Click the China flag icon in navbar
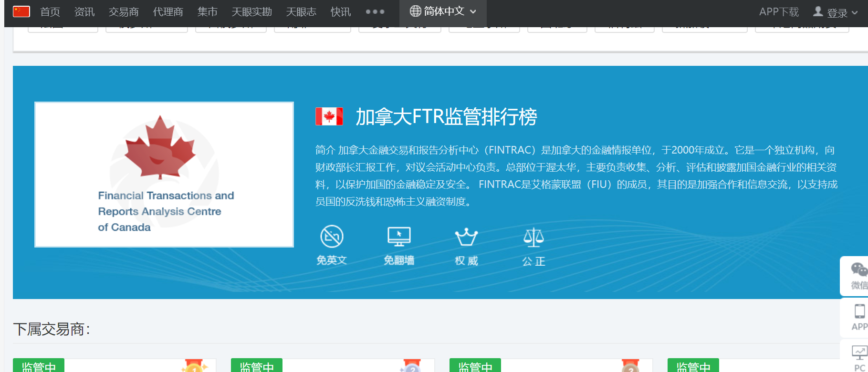 click(21, 11)
